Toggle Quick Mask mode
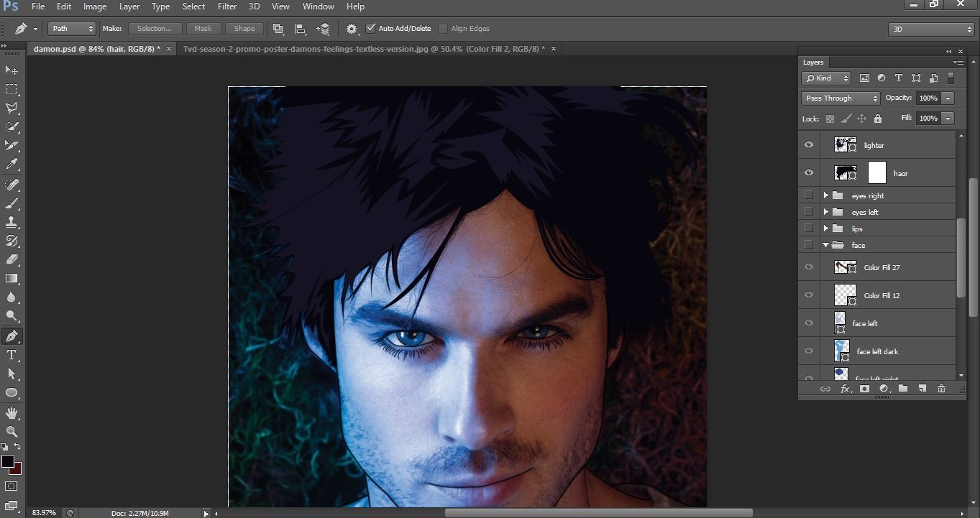 point(12,486)
